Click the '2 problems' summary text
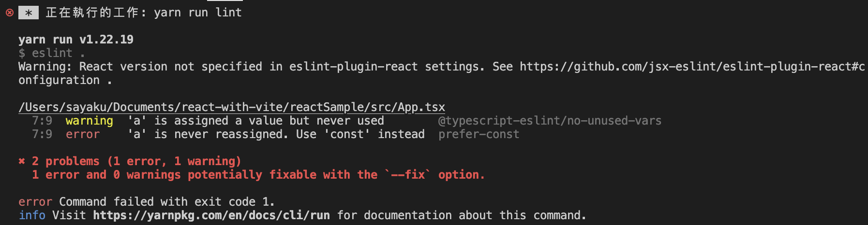Screen dimensions: 868x225 click(66, 161)
